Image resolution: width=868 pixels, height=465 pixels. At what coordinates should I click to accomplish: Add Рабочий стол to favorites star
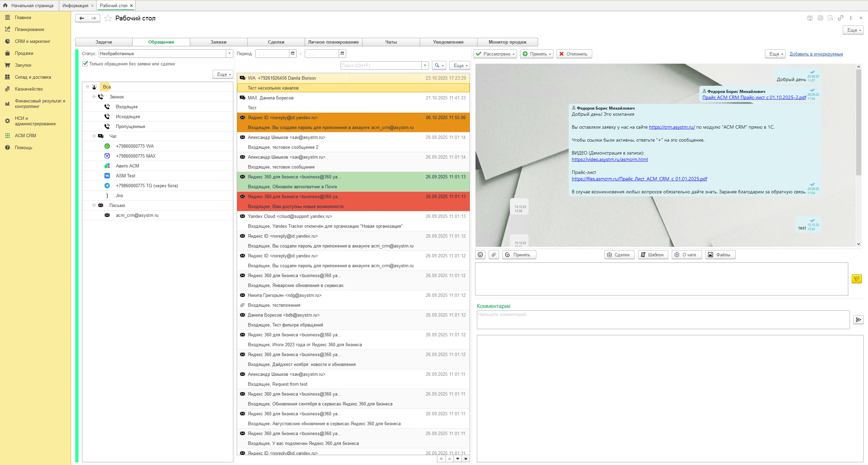point(108,18)
